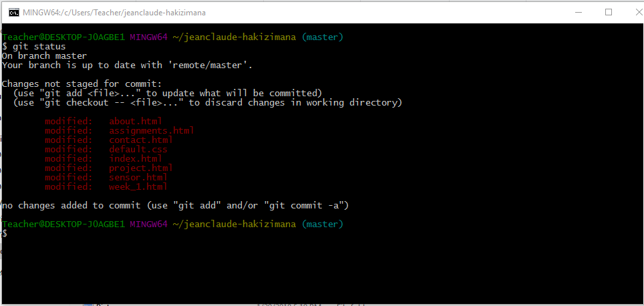The image size is (644, 306).
Task: Open the terminal window system menu icon
Action: coord(13,13)
